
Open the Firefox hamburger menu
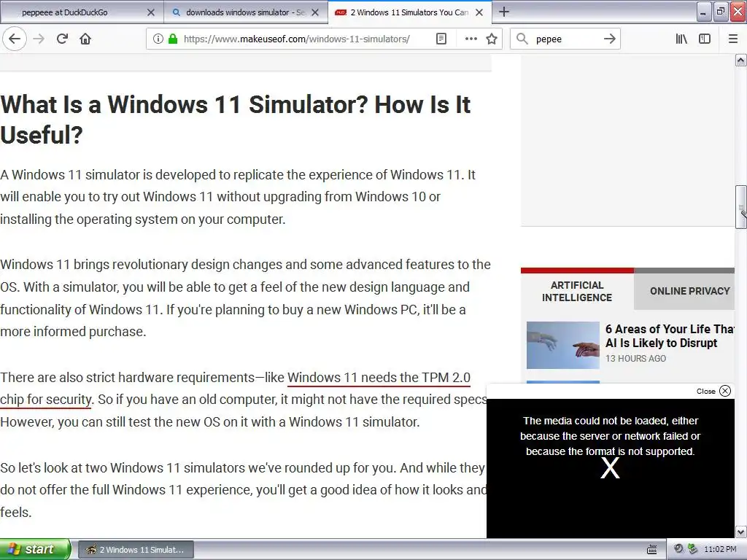[x=733, y=39]
